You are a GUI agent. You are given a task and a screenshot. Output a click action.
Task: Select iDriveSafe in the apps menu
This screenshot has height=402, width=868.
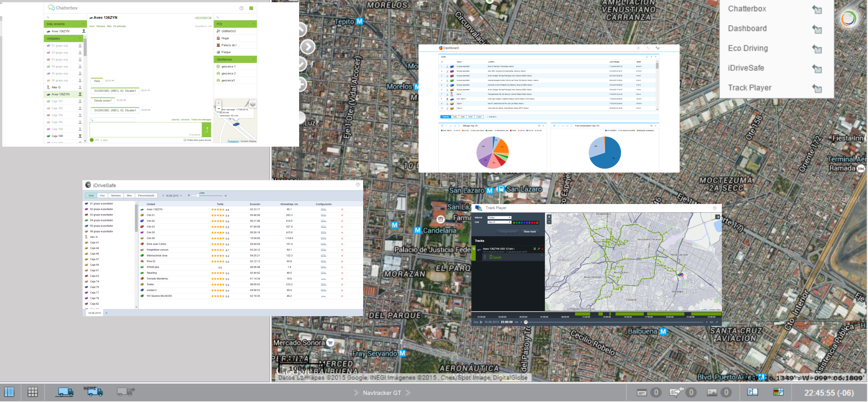tap(746, 68)
